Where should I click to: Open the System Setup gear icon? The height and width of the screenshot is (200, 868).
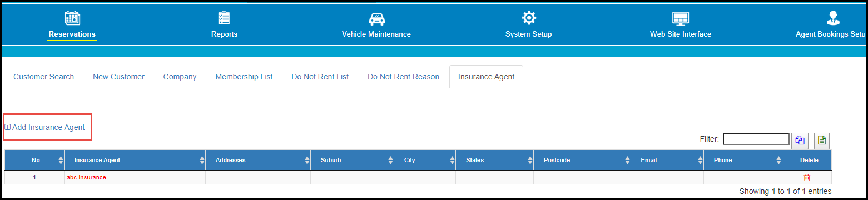point(529,18)
